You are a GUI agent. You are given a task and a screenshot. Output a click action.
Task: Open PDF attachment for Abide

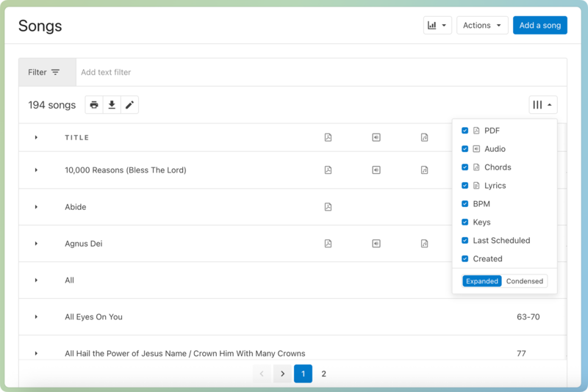328,207
